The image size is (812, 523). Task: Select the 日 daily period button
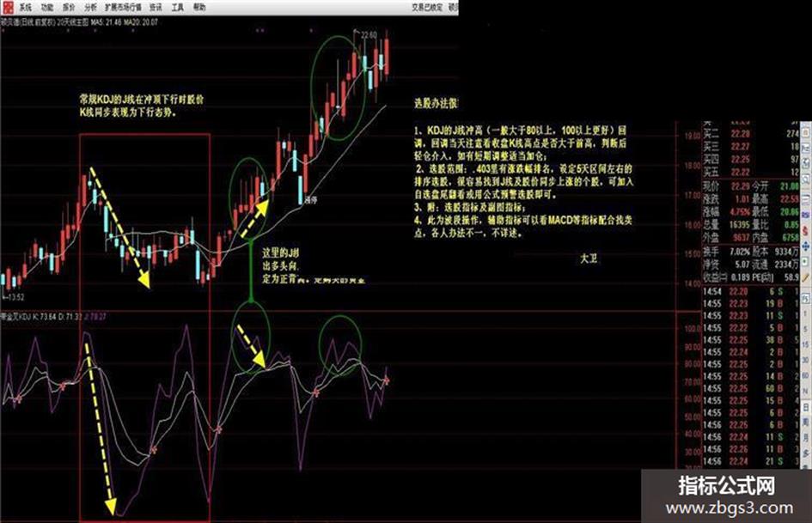coord(806,408)
